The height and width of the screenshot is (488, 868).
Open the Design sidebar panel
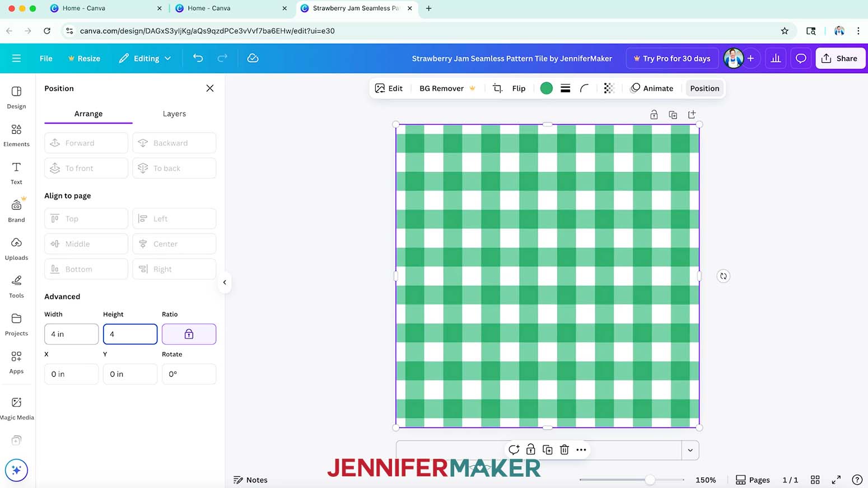coord(16,97)
